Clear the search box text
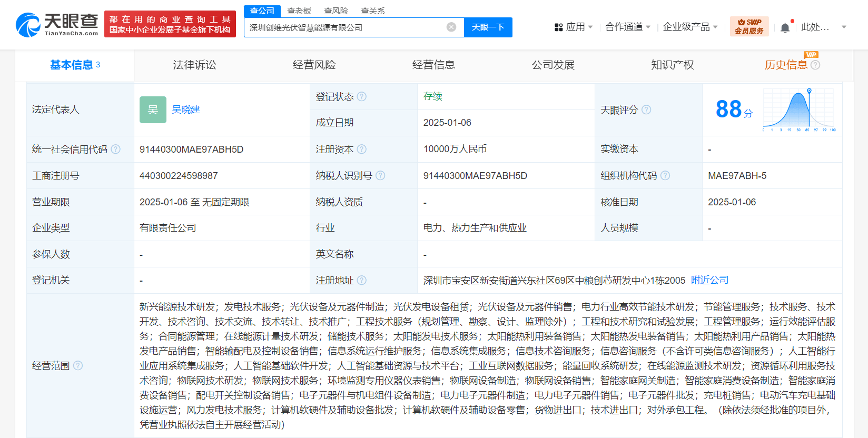 [x=451, y=27]
